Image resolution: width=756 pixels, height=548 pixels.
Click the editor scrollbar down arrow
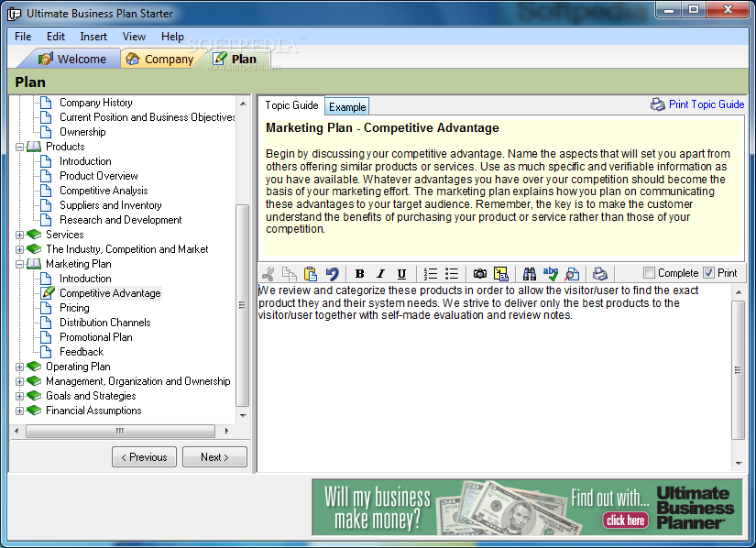739,464
